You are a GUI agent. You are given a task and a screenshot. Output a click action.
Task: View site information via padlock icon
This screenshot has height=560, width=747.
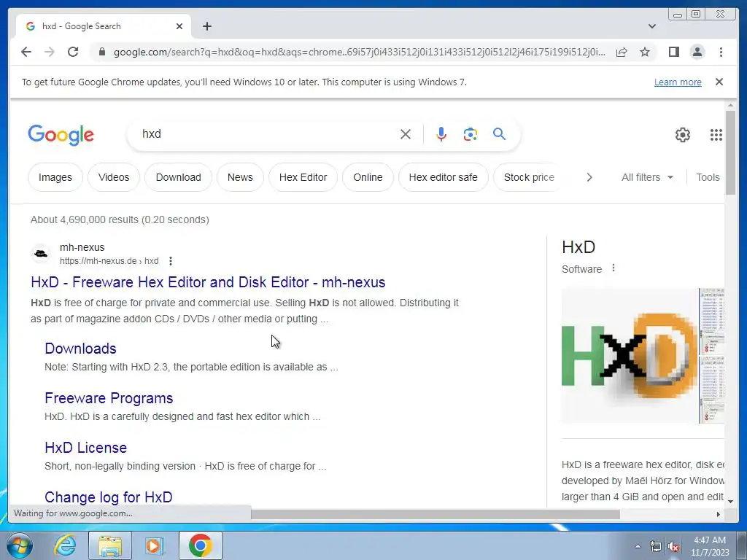(x=101, y=52)
